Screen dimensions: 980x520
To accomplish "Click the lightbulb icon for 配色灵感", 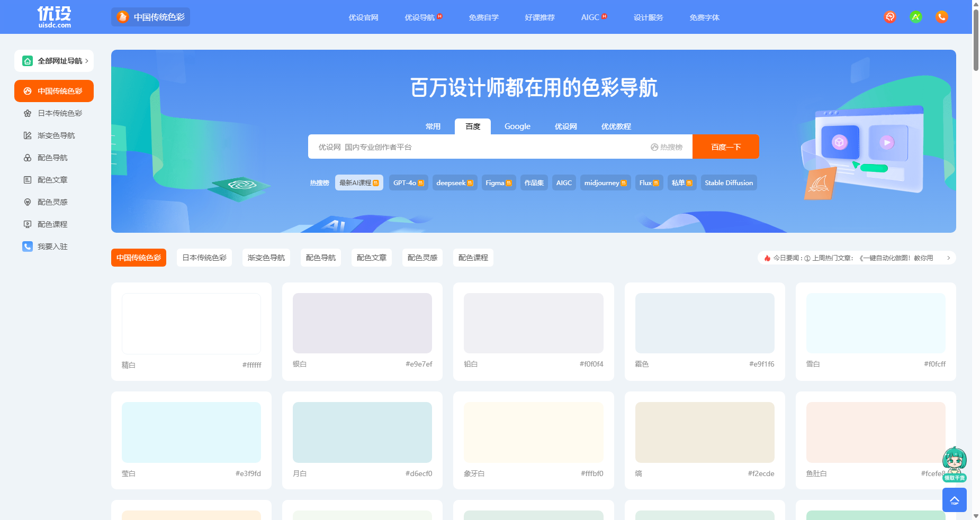I will coord(28,202).
